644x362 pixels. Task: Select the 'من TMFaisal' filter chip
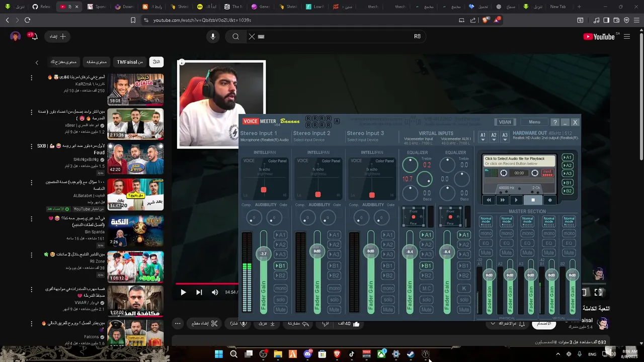point(130,62)
